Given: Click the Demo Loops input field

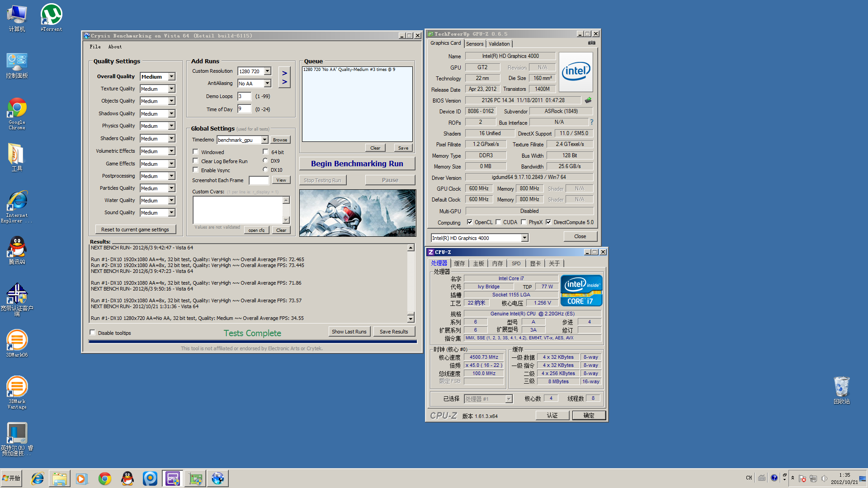Looking at the screenshot, I should 244,96.
